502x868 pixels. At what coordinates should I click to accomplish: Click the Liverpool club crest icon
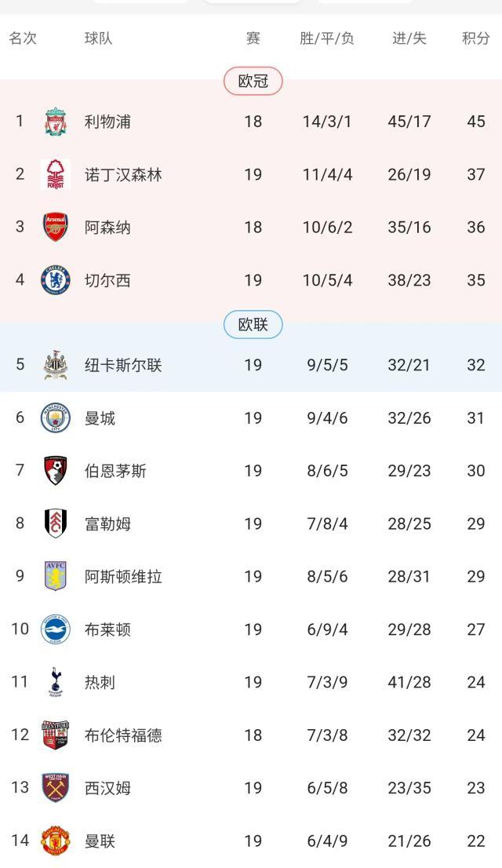point(56,122)
